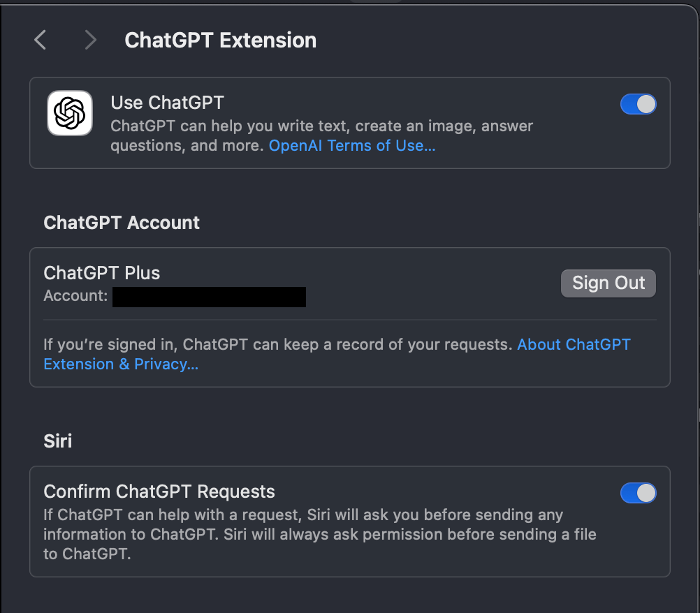Enable Confirm ChatGPT Requests switch

pos(638,493)
